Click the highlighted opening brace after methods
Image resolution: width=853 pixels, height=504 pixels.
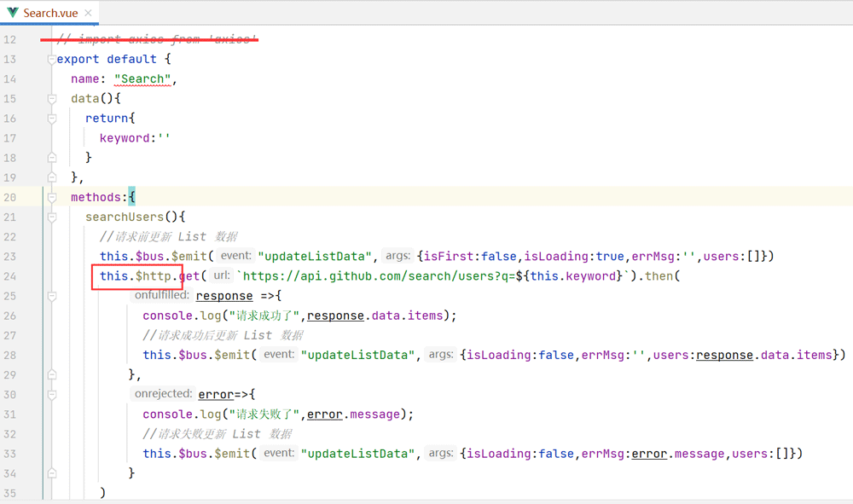point(131,197)
